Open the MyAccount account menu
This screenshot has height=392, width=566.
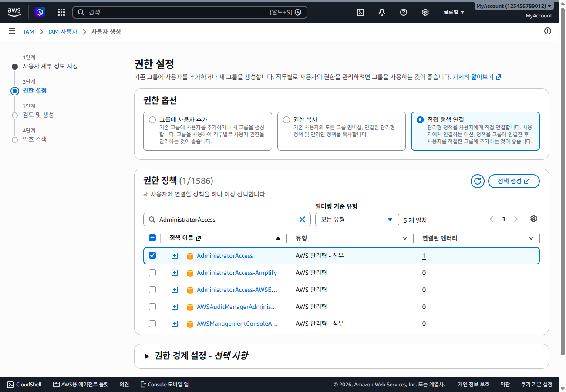click(x=514, y=6)
